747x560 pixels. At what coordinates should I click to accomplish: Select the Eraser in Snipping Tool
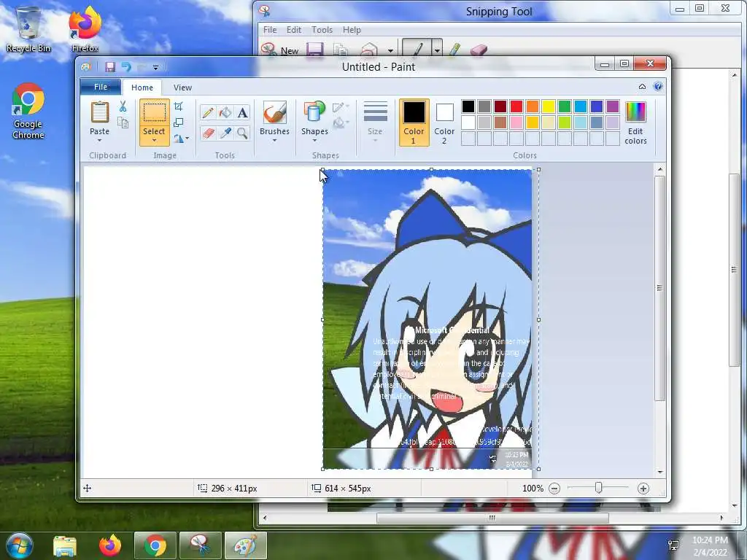[x=479, y=50]
